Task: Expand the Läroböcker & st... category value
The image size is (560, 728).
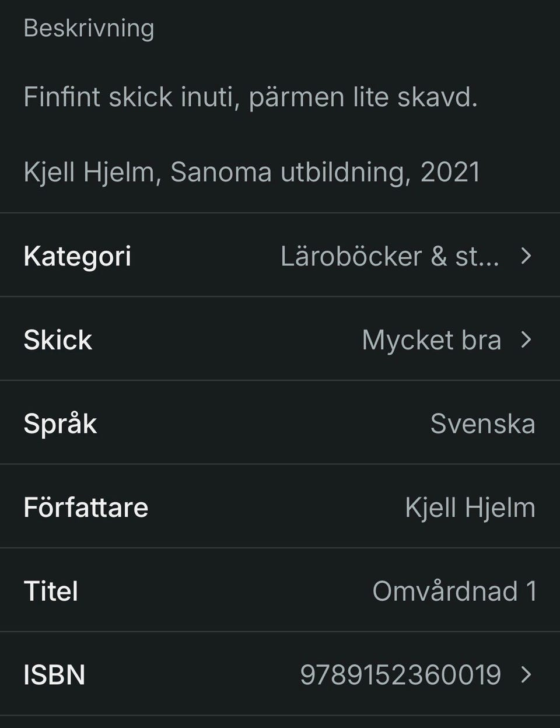Action: [x=390, y=256]
